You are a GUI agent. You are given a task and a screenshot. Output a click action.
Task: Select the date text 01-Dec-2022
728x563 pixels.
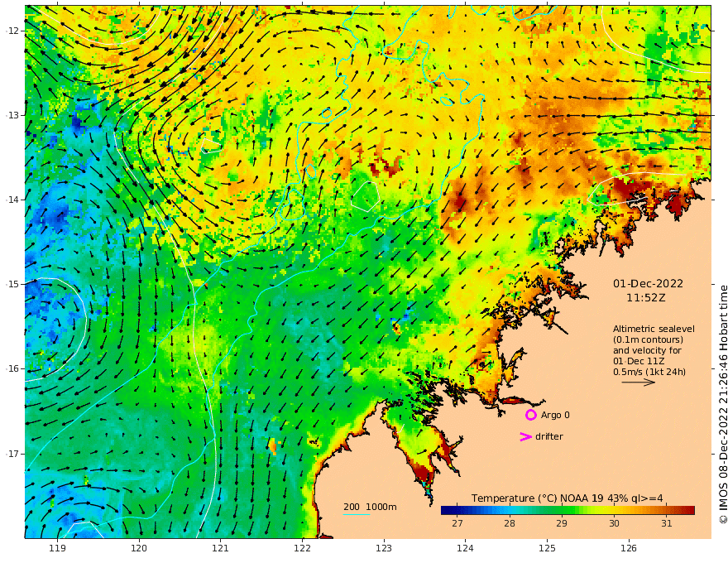[648, 284]
